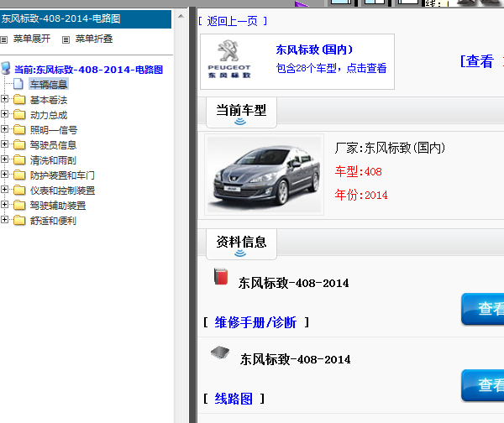504x423 pixels.
Task: Expand the 防护装置和车门 tree node
Action: tap(4, 174)
